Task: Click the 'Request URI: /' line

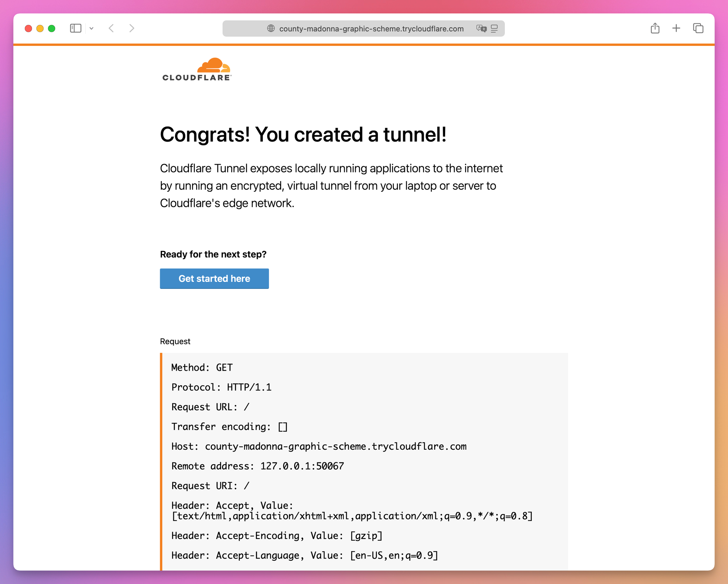Action: click(x=210, y=486)
